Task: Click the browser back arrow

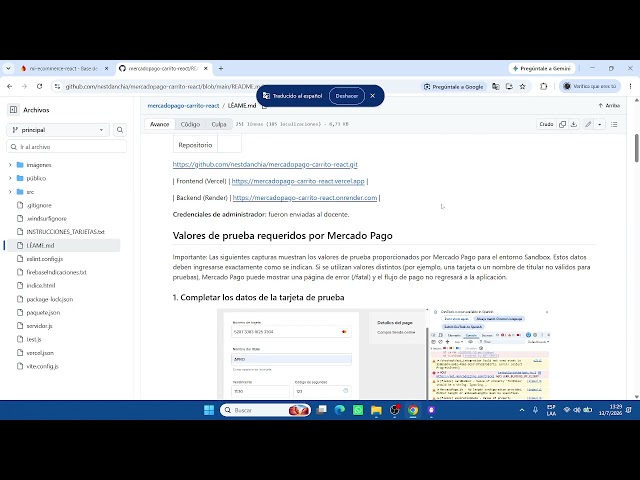Action: [x=10, y=87]
